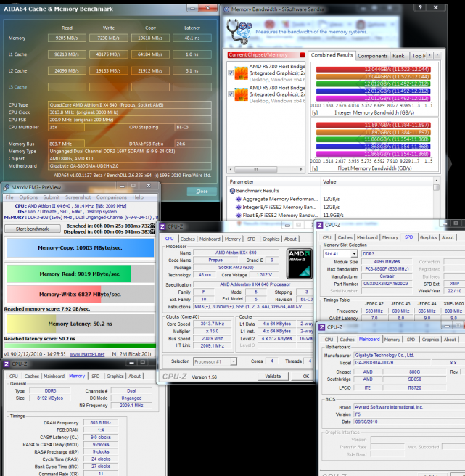Open the MaxxMEM Options menu
The image size is (465, 476).
tap(28, 197)
